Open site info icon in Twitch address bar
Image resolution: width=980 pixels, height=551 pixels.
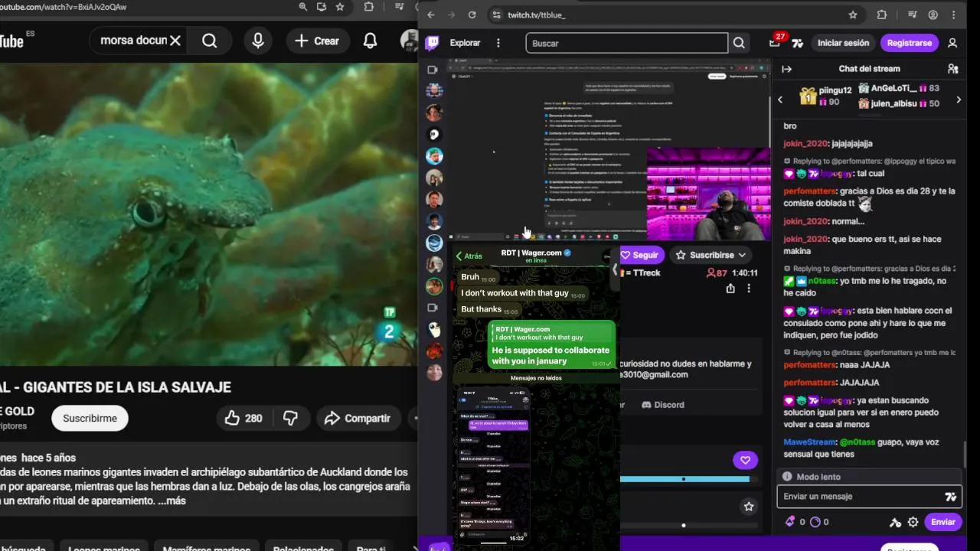point(497,15)
